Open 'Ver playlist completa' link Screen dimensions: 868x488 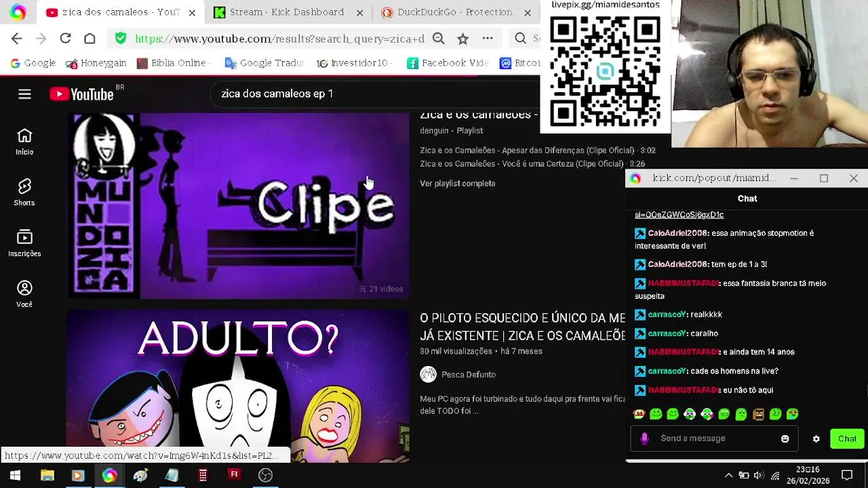pos(458,184)
